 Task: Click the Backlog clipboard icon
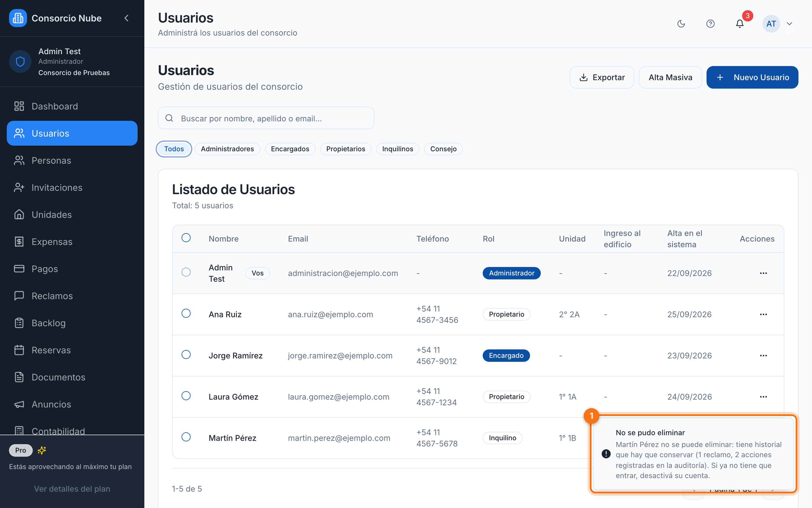(x=19, y=323)
